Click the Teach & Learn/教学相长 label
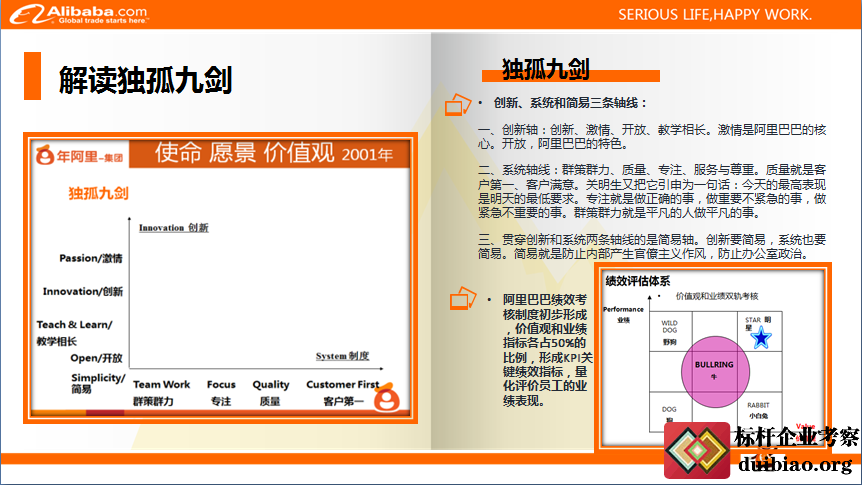 (x=74, y=333)
